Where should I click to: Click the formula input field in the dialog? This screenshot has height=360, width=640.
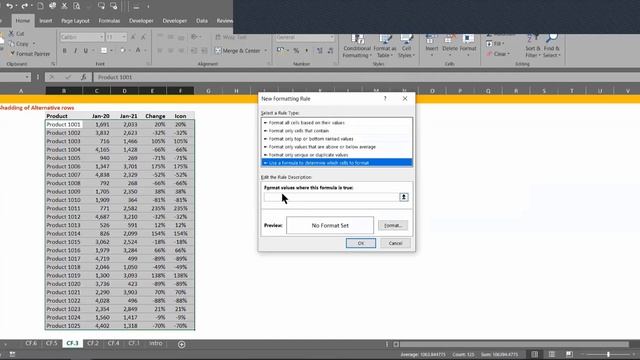click(x=331, y=197)
